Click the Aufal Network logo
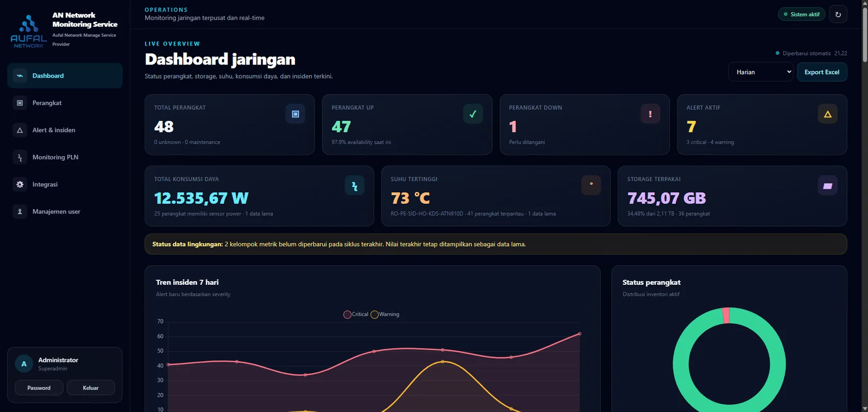Viewport: 868px width, 412px height. pyautogui.click(x=29, y=31)
